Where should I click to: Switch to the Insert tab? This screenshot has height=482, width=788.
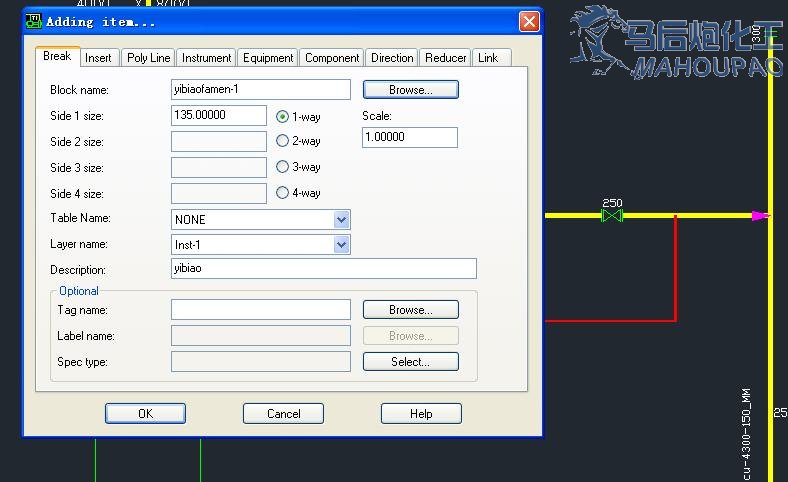[98, 58]
